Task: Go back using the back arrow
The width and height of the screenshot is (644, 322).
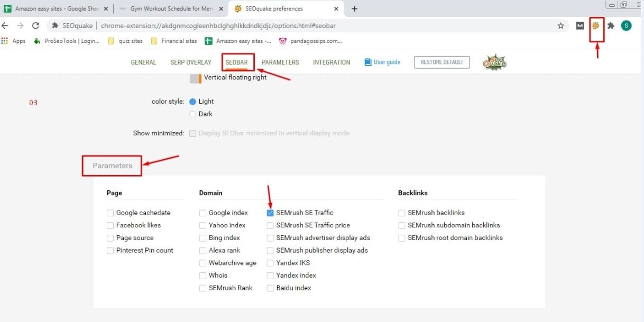Action: [6, 25]
